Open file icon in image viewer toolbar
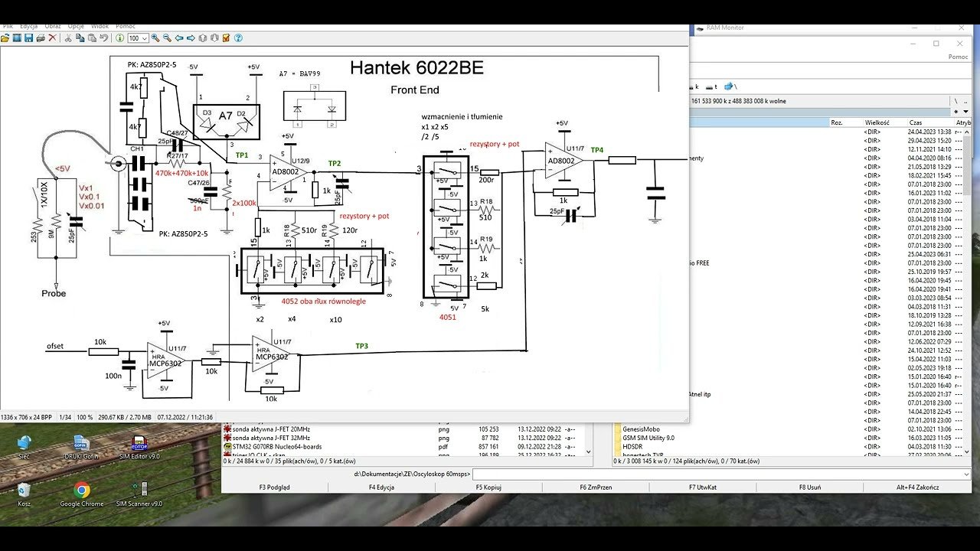Screen dimensions: 980x551 (5, 37)
